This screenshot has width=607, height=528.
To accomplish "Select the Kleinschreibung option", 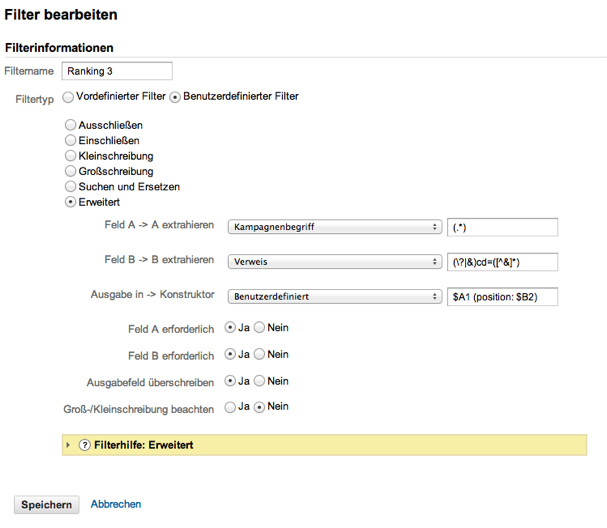I will pos(70,156).
